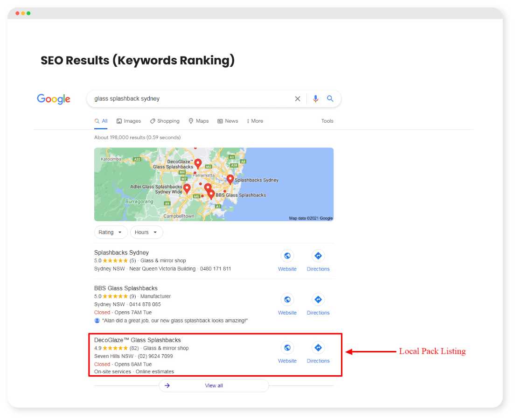Click the "Alan did a great job" review text
515x420 pixels.
tap(175, 321)
